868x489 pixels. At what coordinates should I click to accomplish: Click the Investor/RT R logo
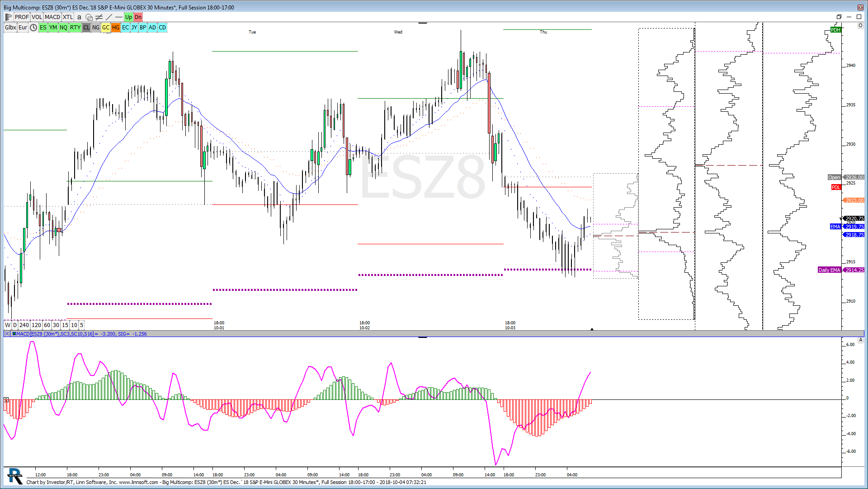(15, 476)
